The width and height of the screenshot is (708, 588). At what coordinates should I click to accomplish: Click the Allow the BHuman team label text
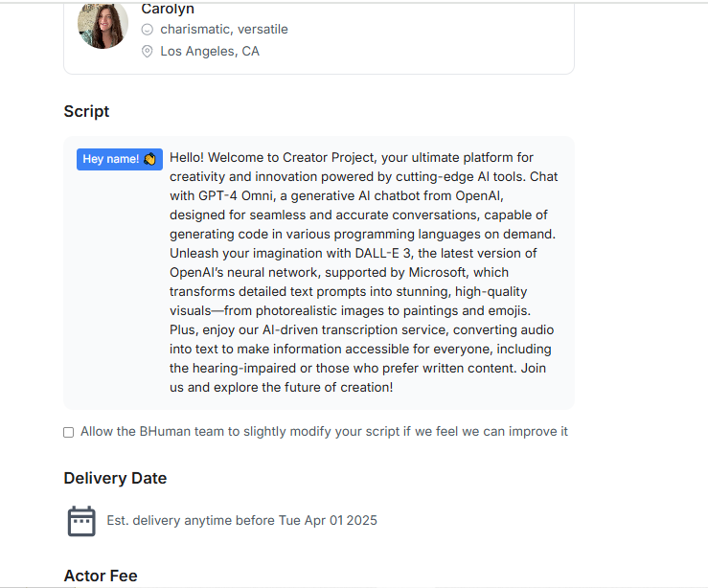324,431
